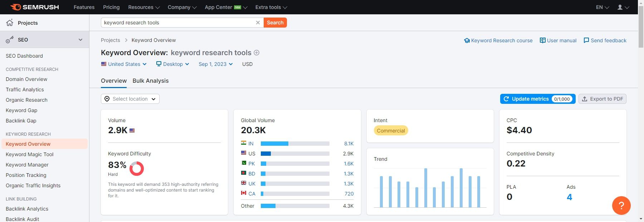
Task: Click the Pakistan flag in Global Volume
Action: tap(244, 163)
